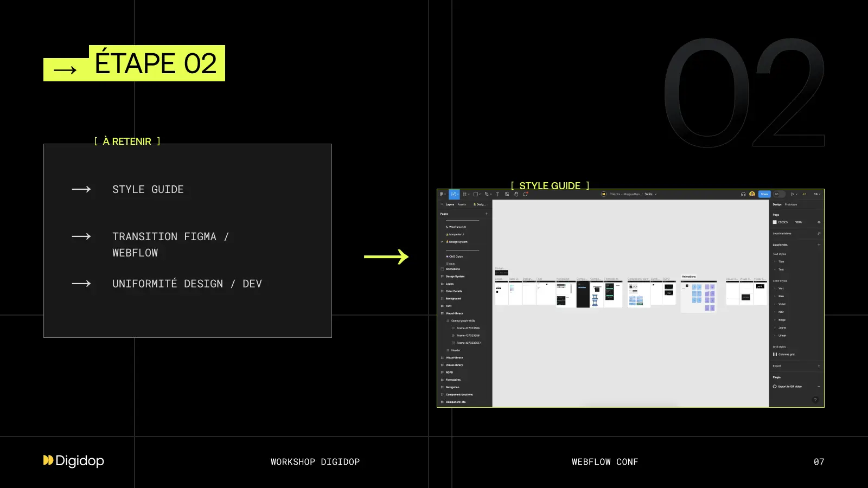Click the Vert color style swatch
868x488 pixels.
pyautogui.click(x=775, y=288)
